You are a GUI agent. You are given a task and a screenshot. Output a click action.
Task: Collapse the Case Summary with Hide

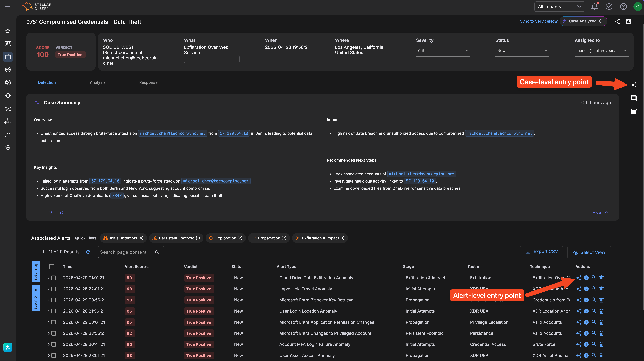coord(600,212)
